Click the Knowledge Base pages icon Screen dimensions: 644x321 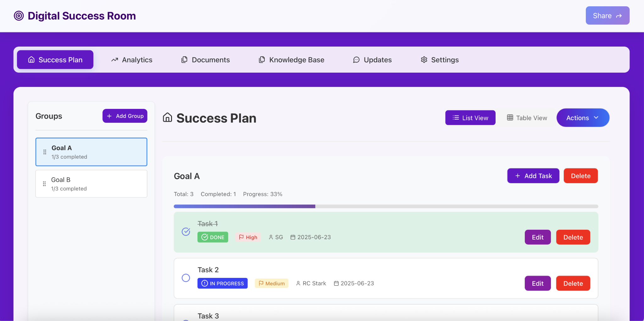(x=261, y=59)
